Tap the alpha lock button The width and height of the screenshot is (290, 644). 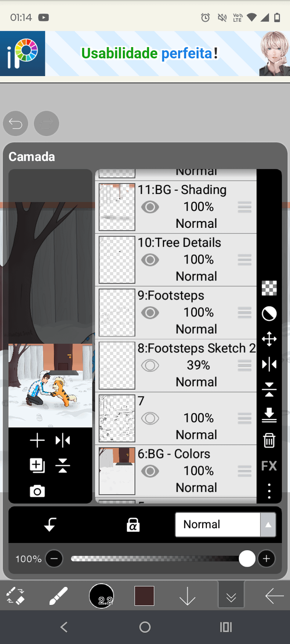pyautogui.click(x=133, y=524)
